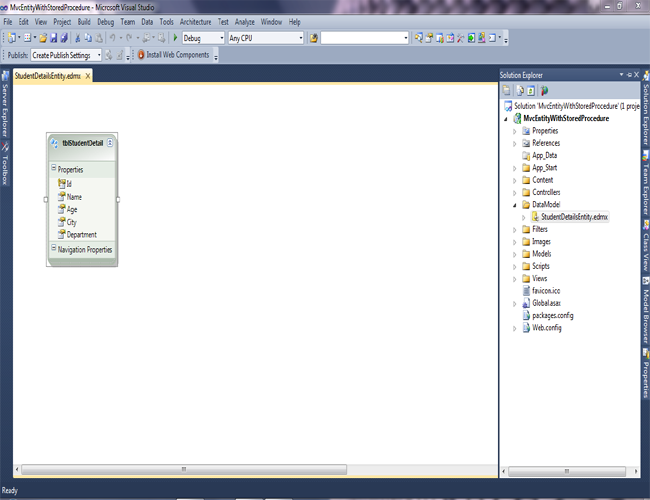Select the Department property in entity
This screenshot has width=650, height=500.
pyautogui.click(x=82, y=235)
